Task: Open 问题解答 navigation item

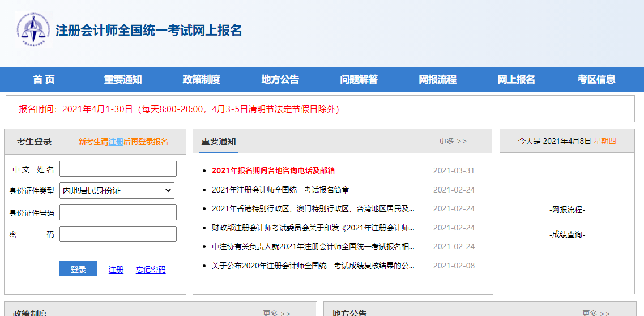Action: click(359, 80)
